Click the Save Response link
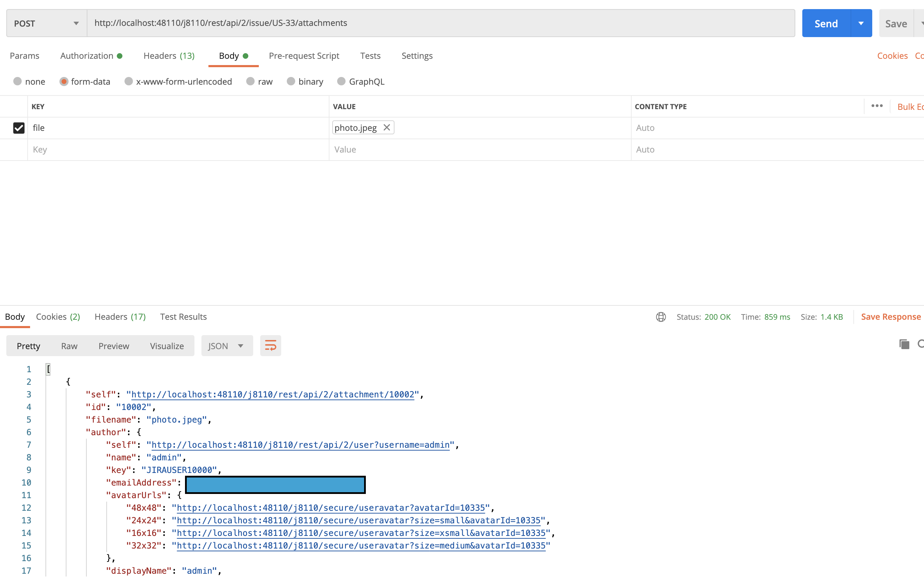 [890, 317]
